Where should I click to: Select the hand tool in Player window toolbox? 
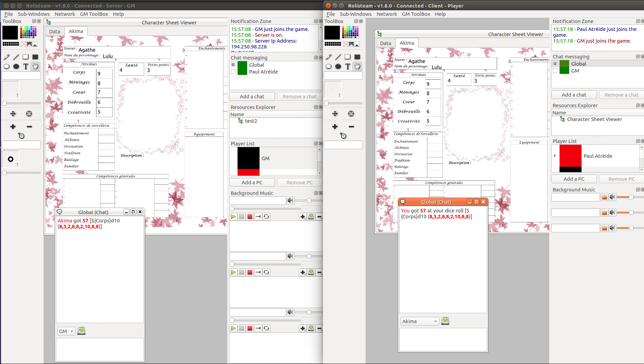pyautogui.click(x=357, y=66)
